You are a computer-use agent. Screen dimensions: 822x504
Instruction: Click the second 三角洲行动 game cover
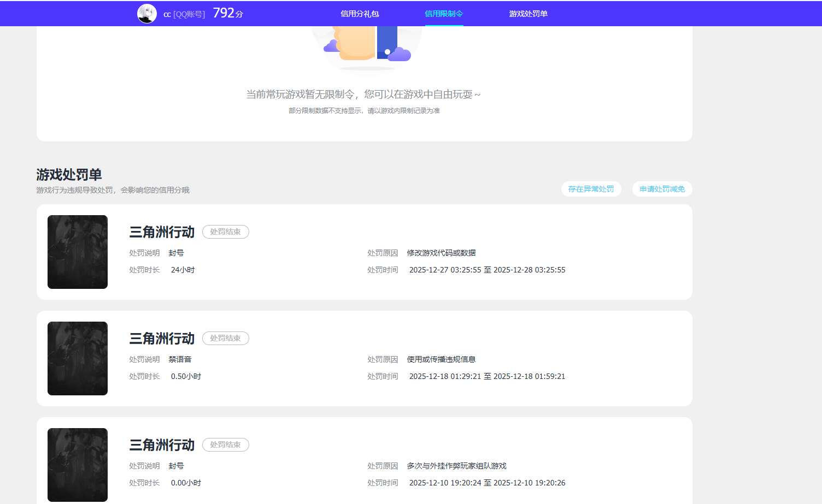(77, 358)
